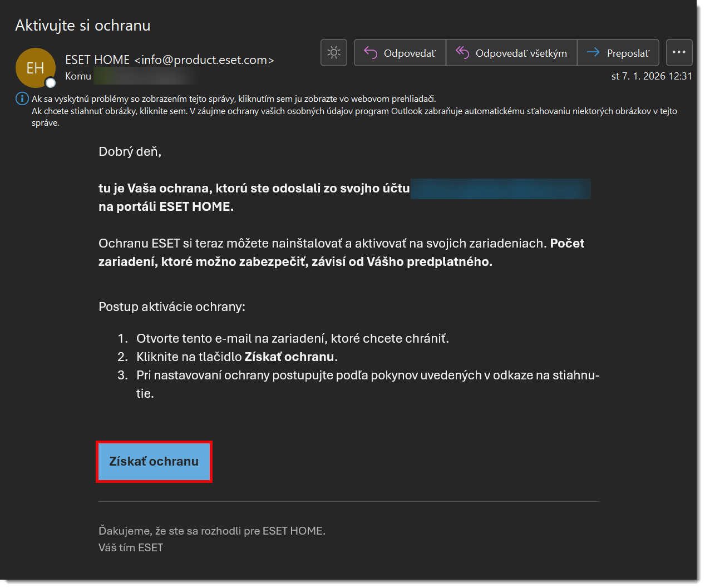
Task: Click the 'Ochranu ESET si teraz môžete' paragraph
Action: coord(341,253)
